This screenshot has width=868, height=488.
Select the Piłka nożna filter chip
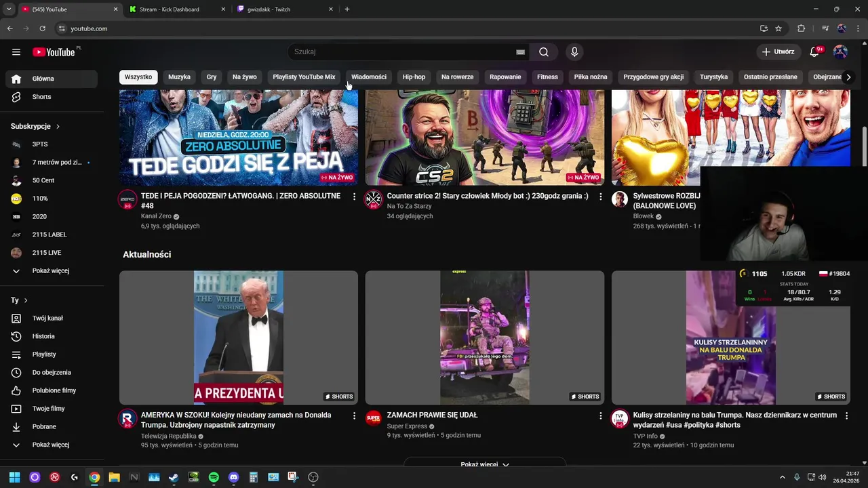591,77
